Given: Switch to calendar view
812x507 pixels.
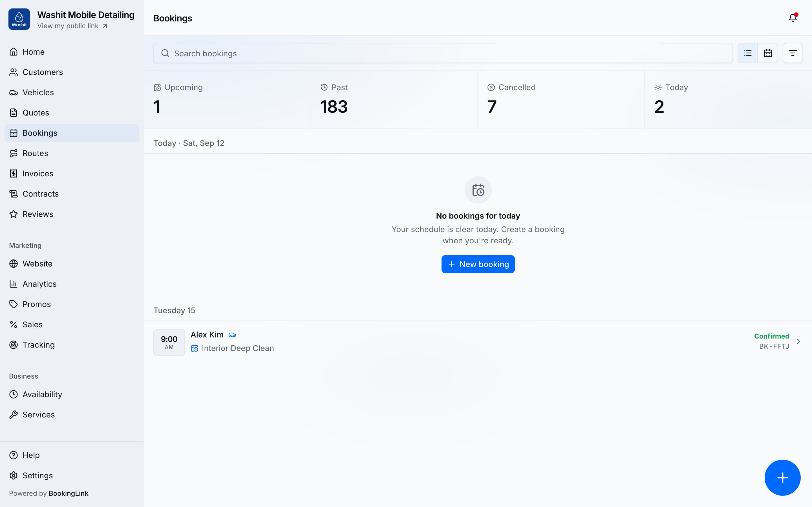Looking at the screenshot, I should (x=768, y=53).
